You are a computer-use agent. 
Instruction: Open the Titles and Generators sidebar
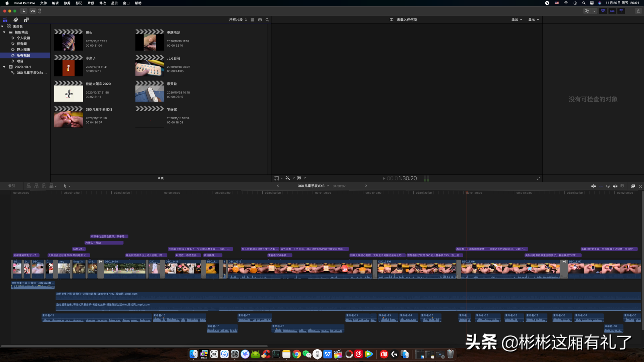(26, 20)
